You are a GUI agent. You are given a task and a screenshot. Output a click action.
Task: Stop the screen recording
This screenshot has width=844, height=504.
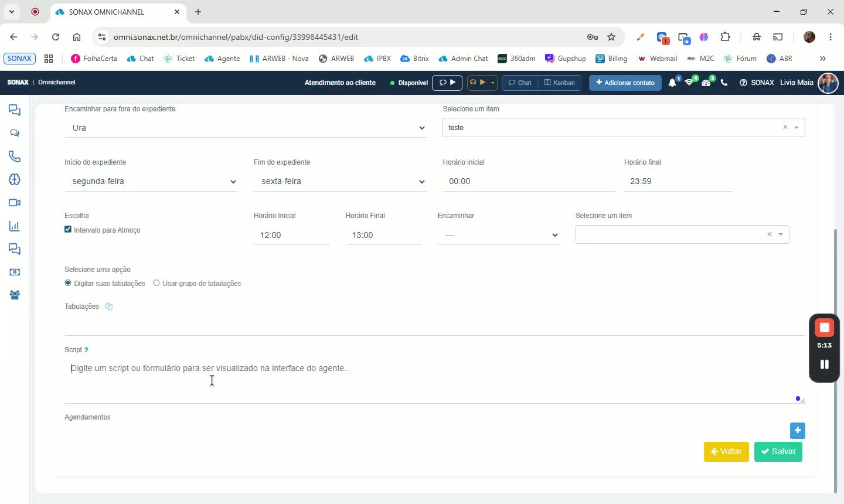pos(824,328)
